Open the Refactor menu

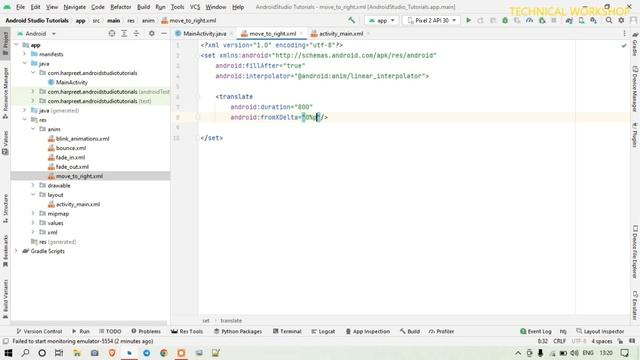pyautogui.click(x=120, y=7)
